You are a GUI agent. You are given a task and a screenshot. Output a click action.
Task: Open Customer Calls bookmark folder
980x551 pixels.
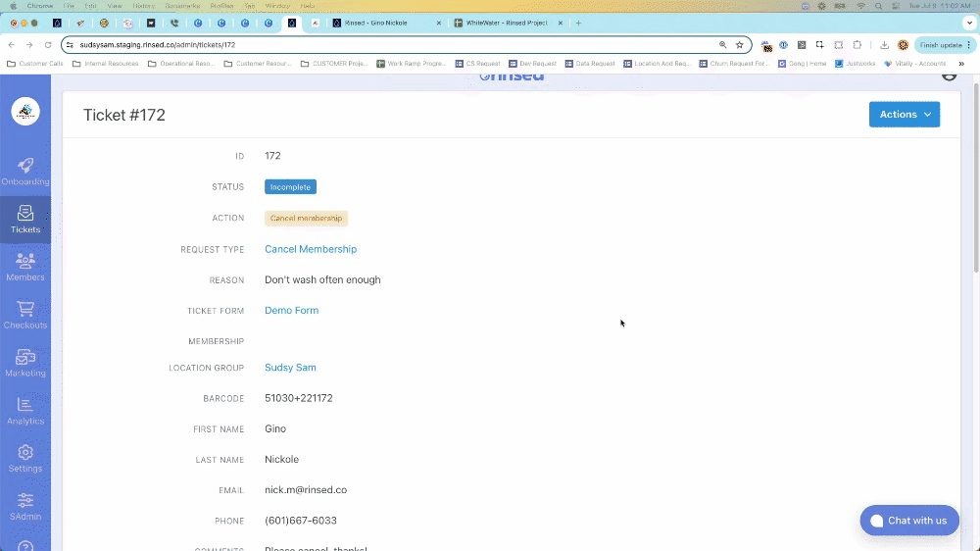35,63
